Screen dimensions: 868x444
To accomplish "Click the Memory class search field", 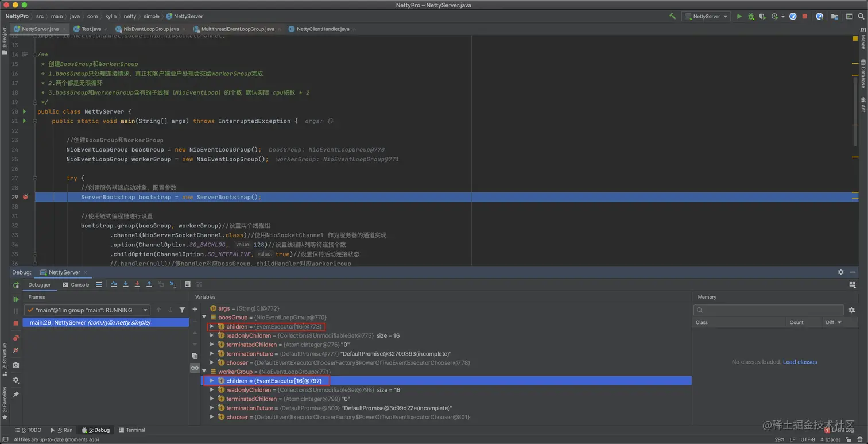I will click(x=769, y=310).
